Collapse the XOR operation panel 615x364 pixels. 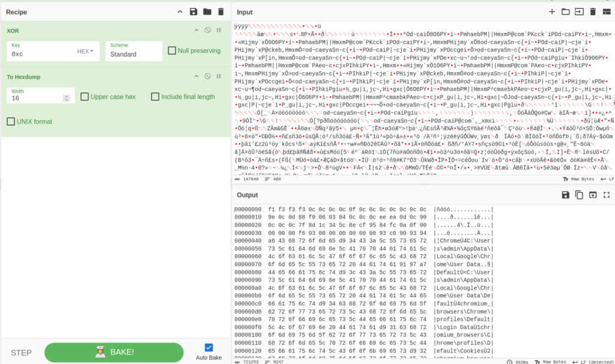(196, 30)
